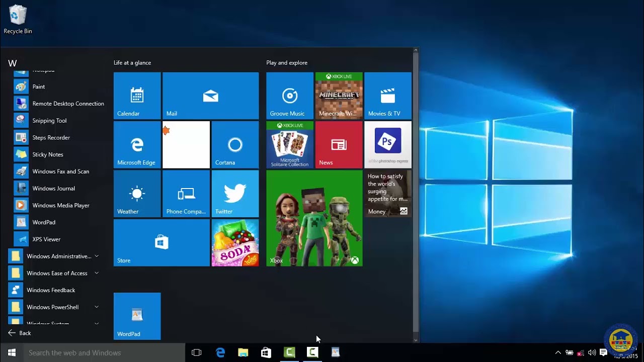Open Task View in taskbar
The height and width of the screenshot is (362, 644).
tap(197, 352)
